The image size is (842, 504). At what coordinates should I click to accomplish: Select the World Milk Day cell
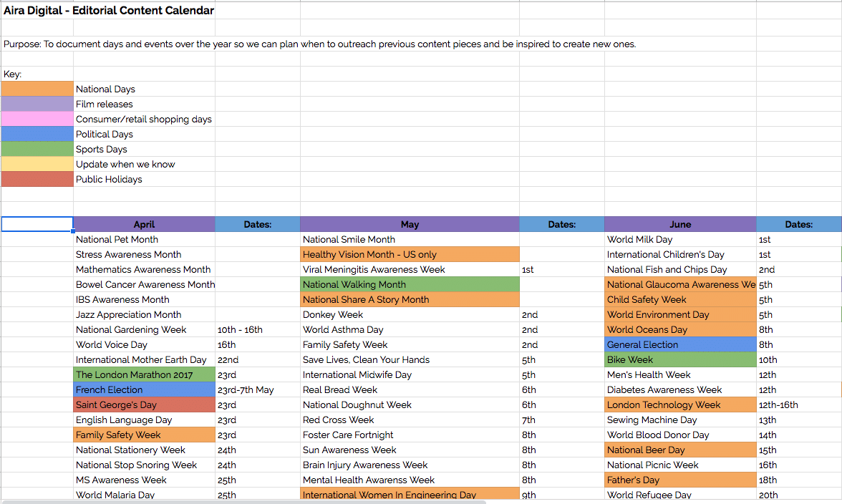680,239
